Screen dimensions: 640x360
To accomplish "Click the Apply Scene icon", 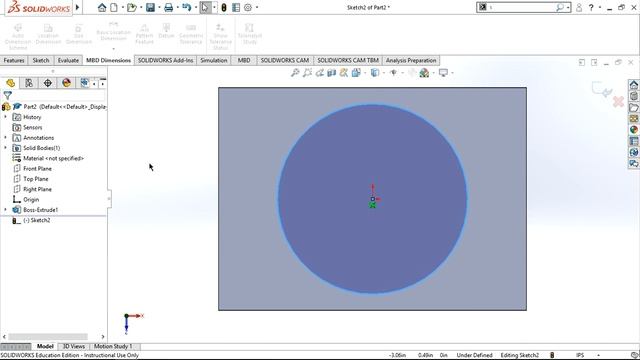I will (x=424, y=73).
